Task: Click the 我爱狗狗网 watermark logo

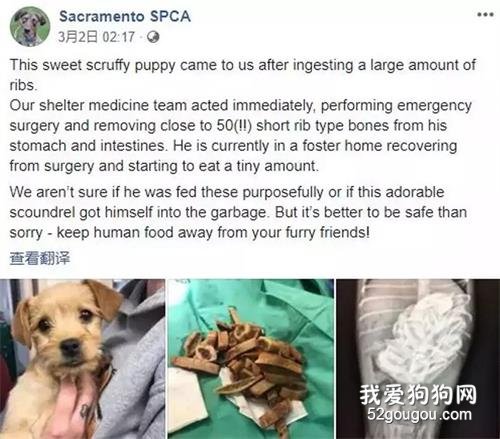Action: point(418,395)
